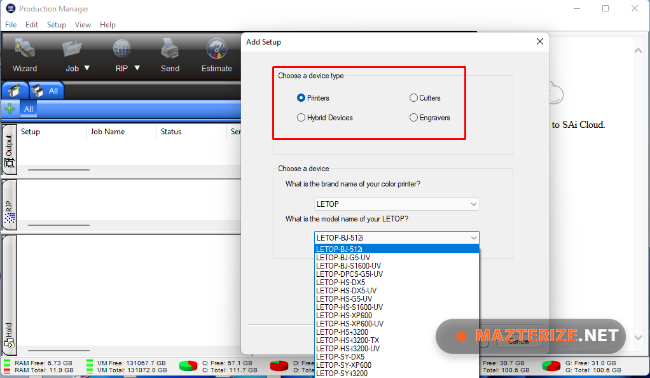
Task: Open the Edit menu
Action: [x=32, y=24]
